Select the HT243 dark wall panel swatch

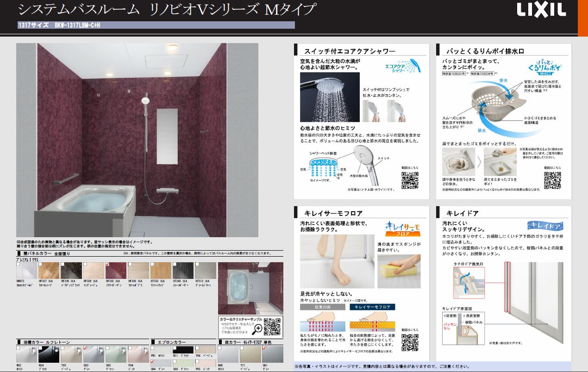tap(183, 271)
